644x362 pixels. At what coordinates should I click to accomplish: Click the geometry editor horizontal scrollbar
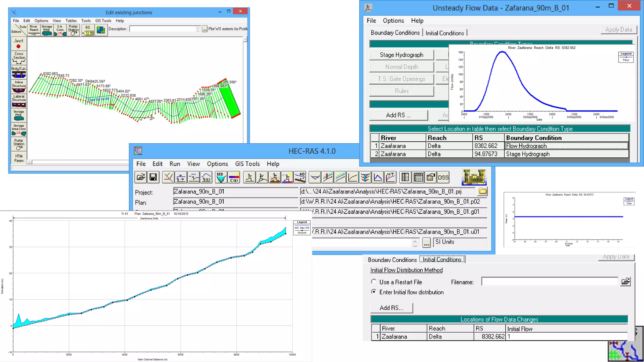click(79, 162)
